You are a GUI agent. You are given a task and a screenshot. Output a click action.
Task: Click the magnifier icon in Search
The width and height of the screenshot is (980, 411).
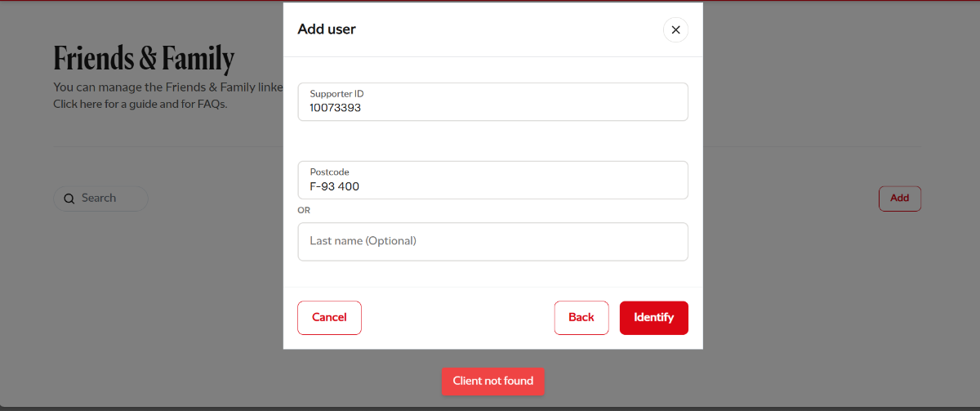tap(69, 199)
